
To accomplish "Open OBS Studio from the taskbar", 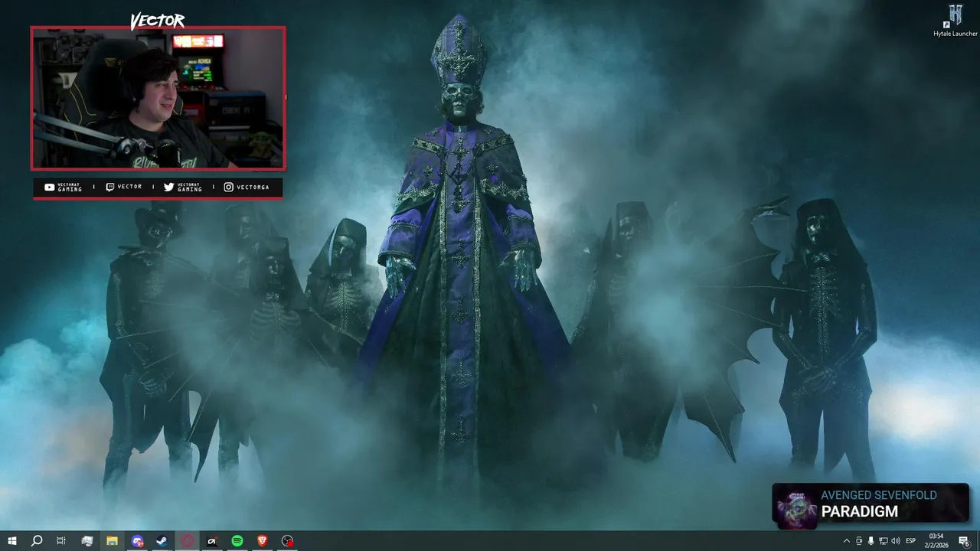I will click(287, 541).
